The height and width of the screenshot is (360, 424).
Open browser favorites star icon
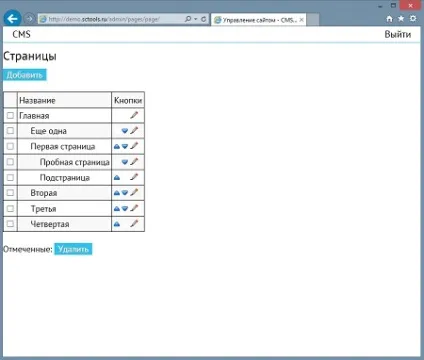pos(401,19)
